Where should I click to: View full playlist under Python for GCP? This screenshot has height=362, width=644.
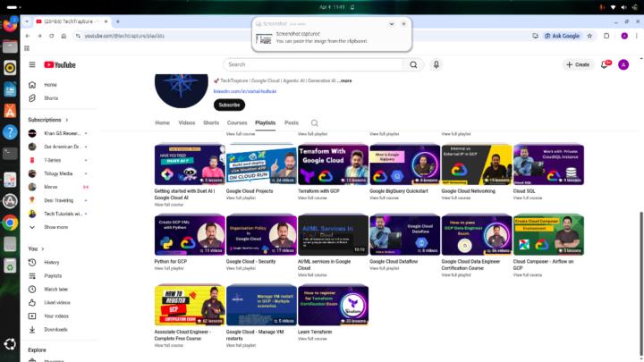click(169, 268)
